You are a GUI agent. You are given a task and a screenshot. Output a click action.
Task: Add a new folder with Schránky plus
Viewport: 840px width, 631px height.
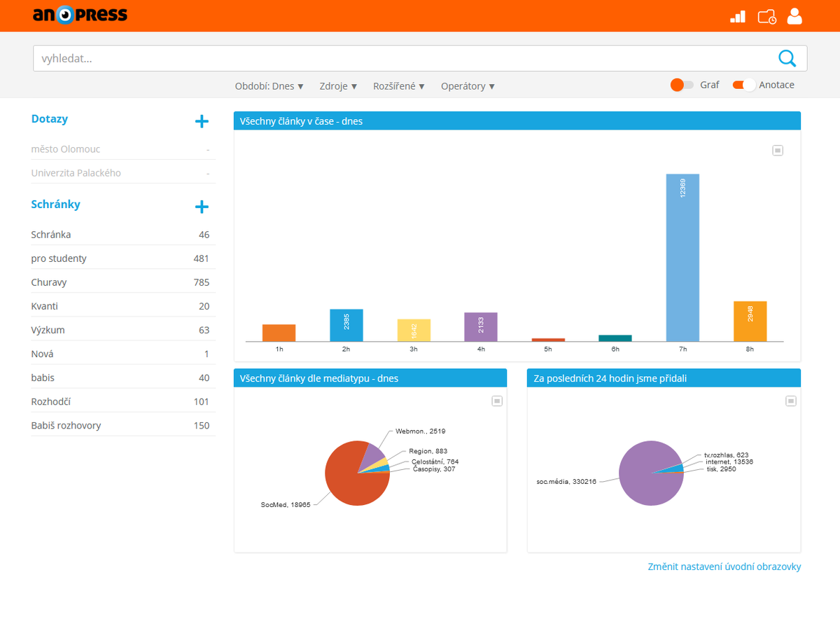click(x=202, y=207)
